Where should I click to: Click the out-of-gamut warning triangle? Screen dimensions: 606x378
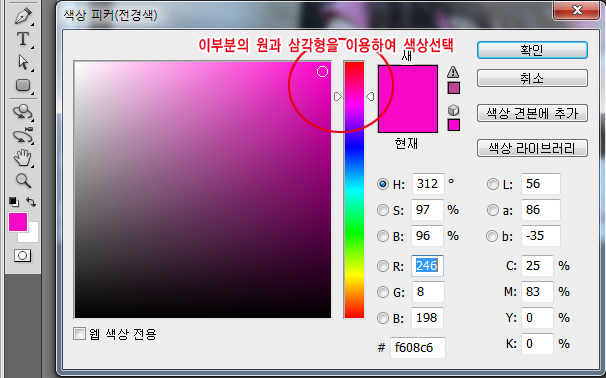(x=453, y=72)
